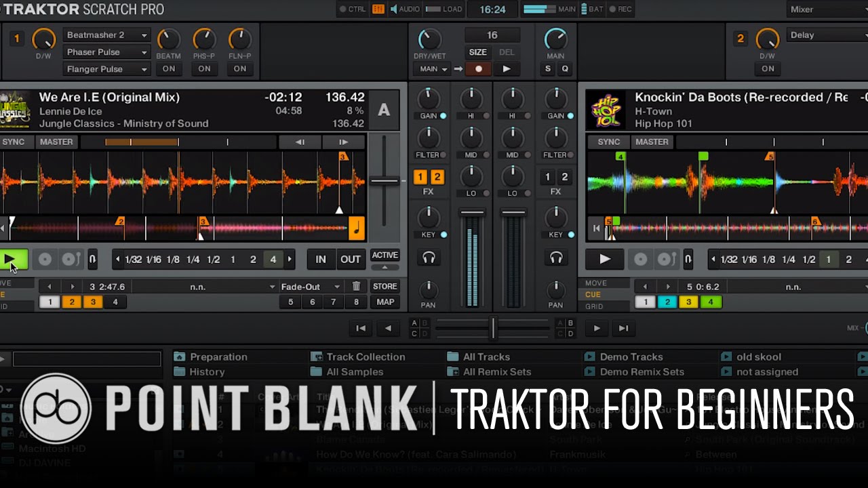Click crossfader jump-to-left button

point(361,329)
